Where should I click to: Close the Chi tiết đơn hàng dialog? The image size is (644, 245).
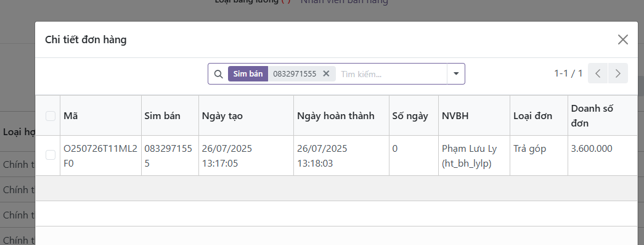click(x=623, y=40)
